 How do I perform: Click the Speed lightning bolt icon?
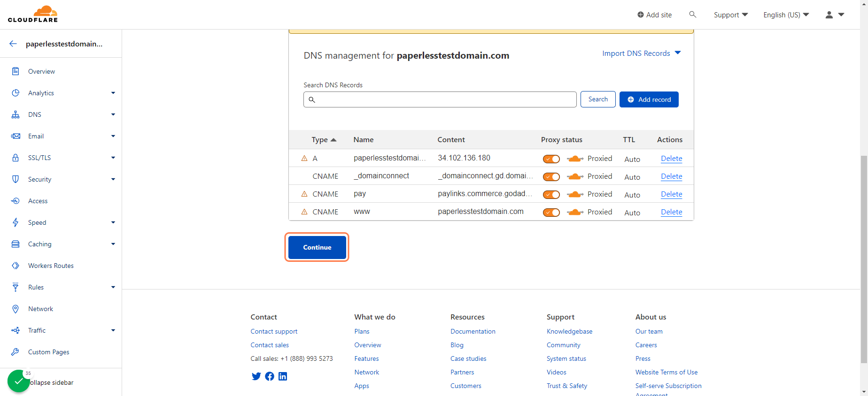[x=15, y=222]
